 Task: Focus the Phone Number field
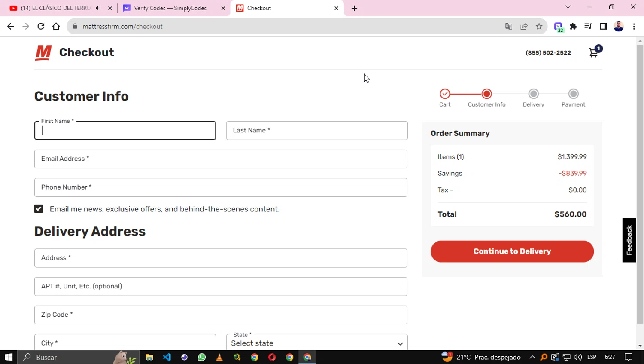tap(221, 187)
